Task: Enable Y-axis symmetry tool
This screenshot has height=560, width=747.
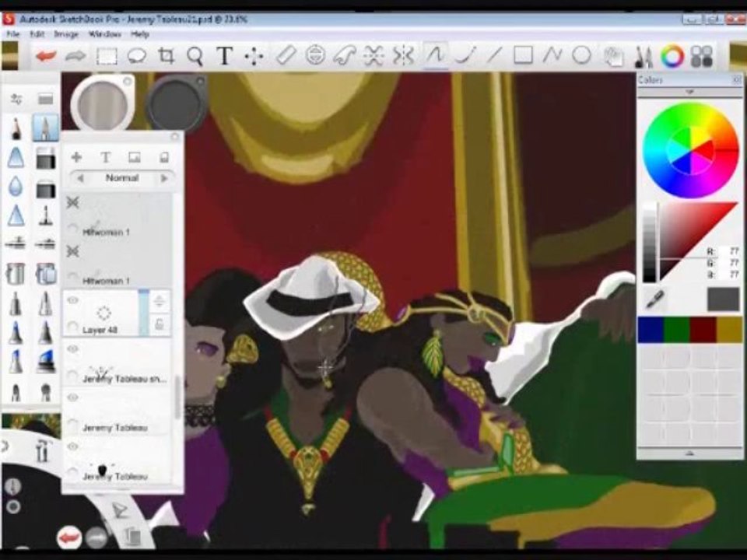Action: (x=403, y=56)
